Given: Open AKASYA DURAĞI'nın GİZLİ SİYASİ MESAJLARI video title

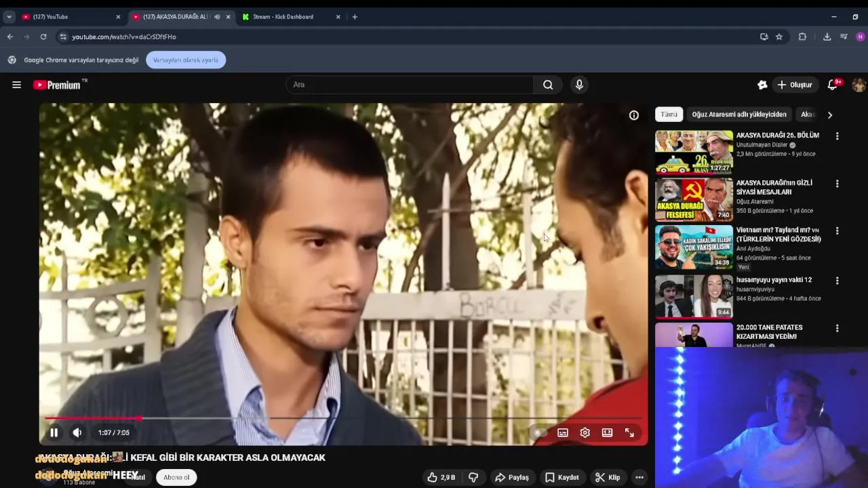Looking at the screenshot, I should tap(774, 187).
